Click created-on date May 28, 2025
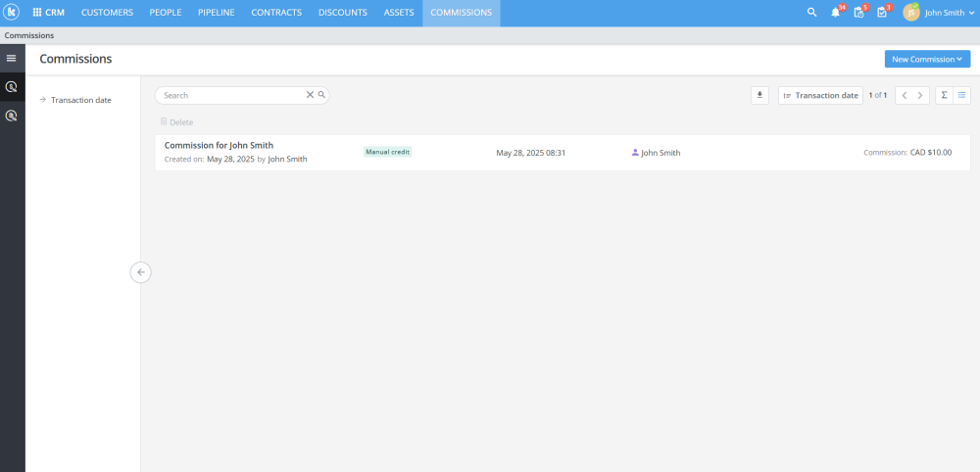This screenshot has height=472, width=980. pyautogui.click(x=230, y=160)
